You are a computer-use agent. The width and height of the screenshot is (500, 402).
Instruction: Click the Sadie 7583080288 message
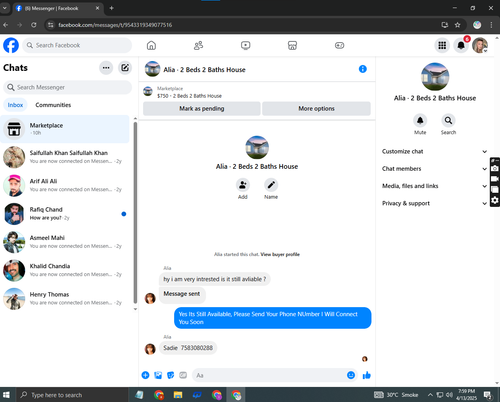tap(188, 348)
